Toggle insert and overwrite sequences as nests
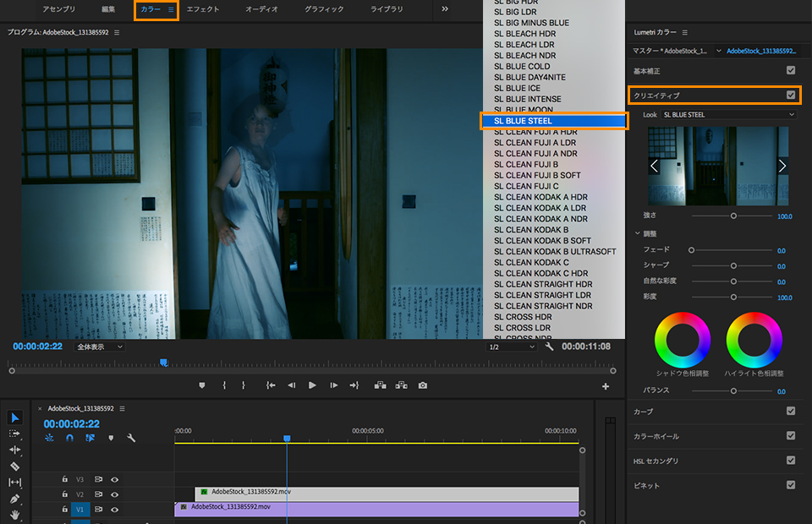 coord(49,438)
